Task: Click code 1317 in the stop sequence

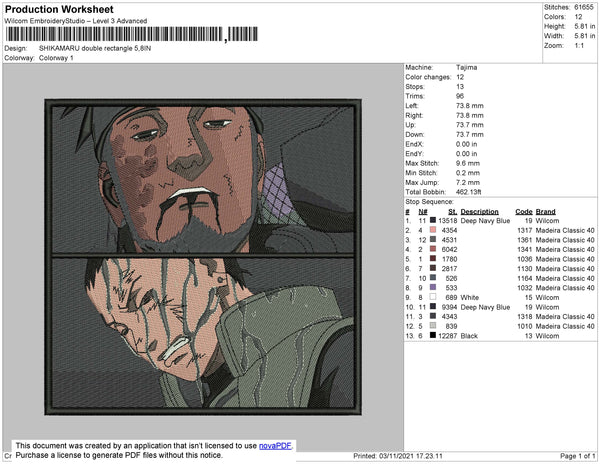Action: [x=525, y=230]
